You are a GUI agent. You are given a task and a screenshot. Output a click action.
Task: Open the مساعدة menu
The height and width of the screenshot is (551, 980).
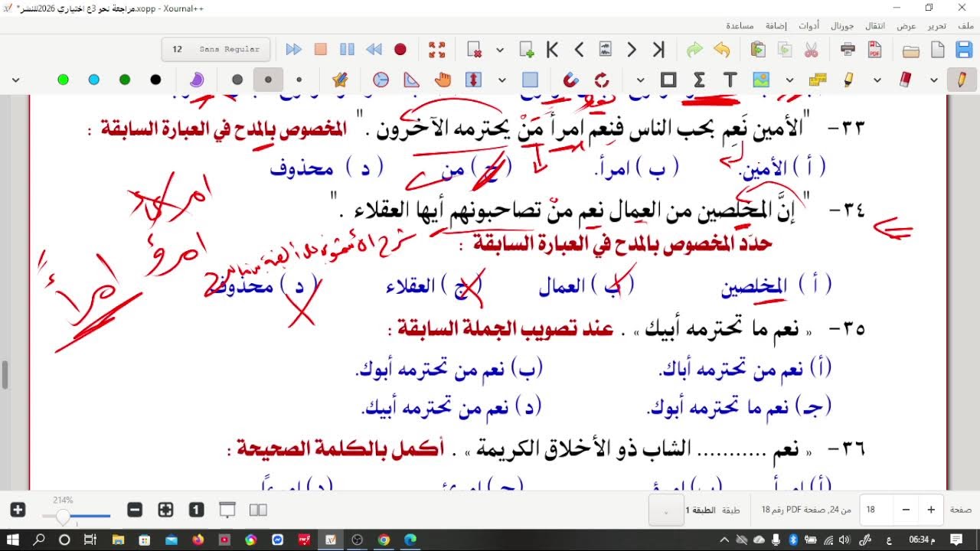pos(740,25)
